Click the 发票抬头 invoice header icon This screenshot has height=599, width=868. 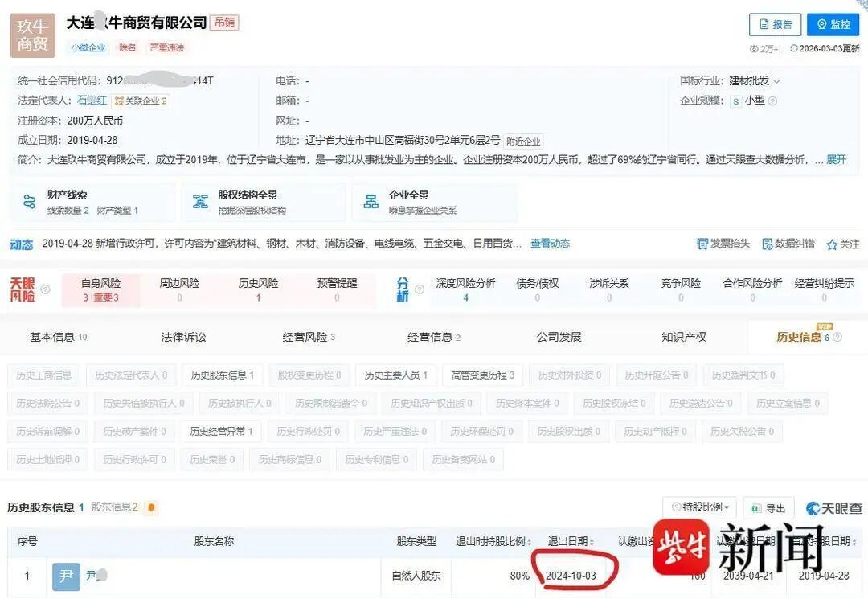pyautogui.click(x=724, y=243)
